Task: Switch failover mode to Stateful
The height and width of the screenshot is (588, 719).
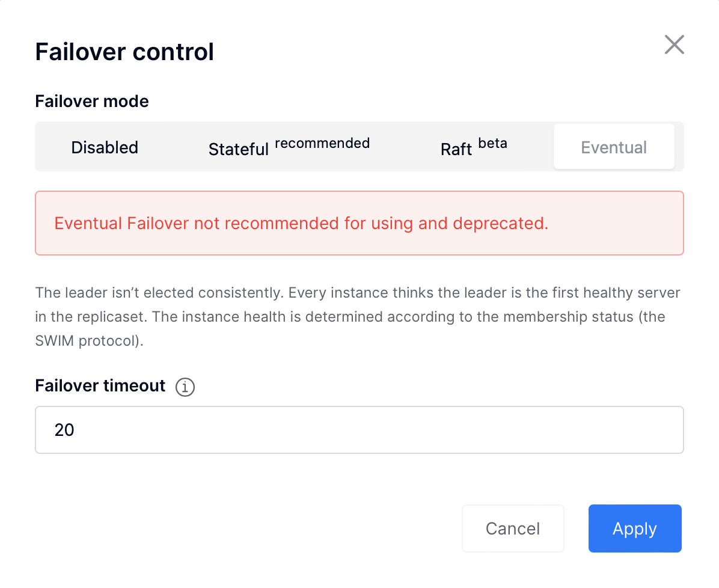Action: coord(289,147)
